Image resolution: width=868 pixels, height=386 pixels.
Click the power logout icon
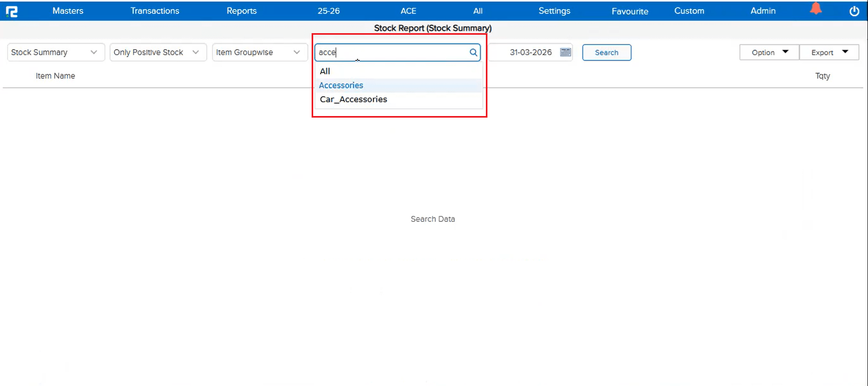tap(854, 11)
